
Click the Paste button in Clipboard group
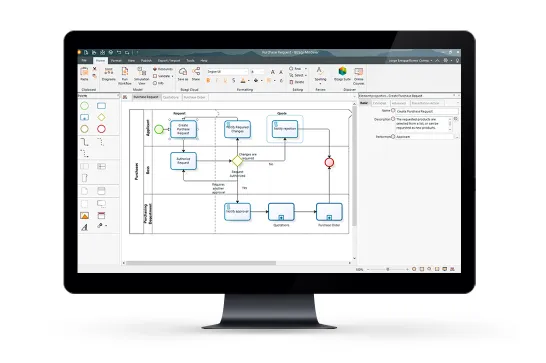84,74
